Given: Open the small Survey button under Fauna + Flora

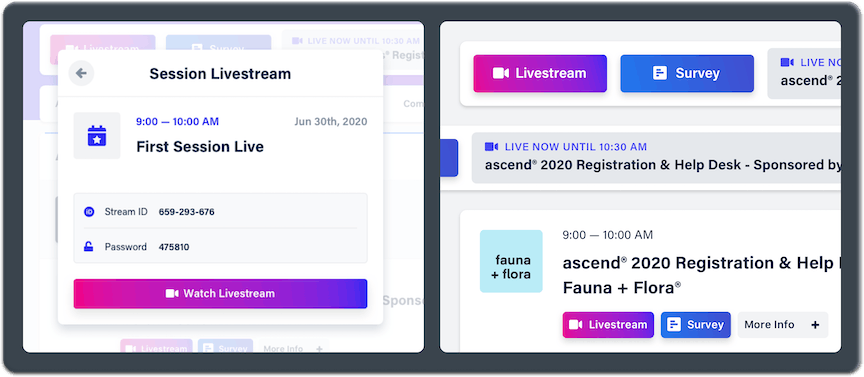Looking at the screenshot, I should click(696, 325).
